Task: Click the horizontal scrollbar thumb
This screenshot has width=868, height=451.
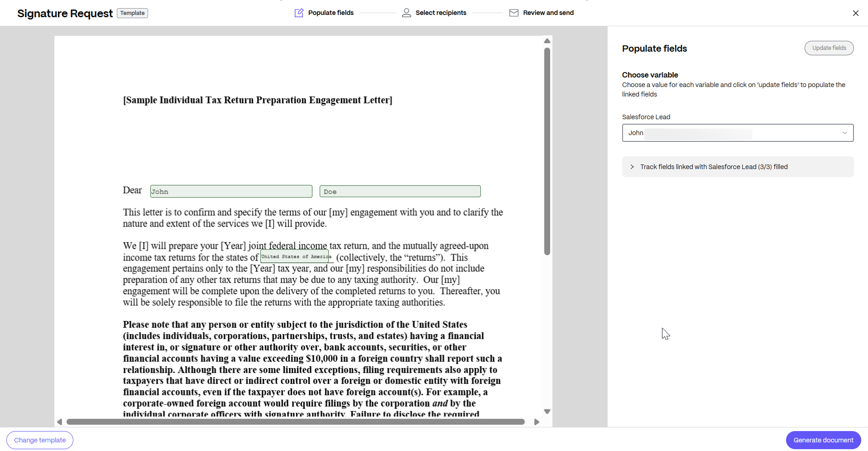Action: pos(296,422)
